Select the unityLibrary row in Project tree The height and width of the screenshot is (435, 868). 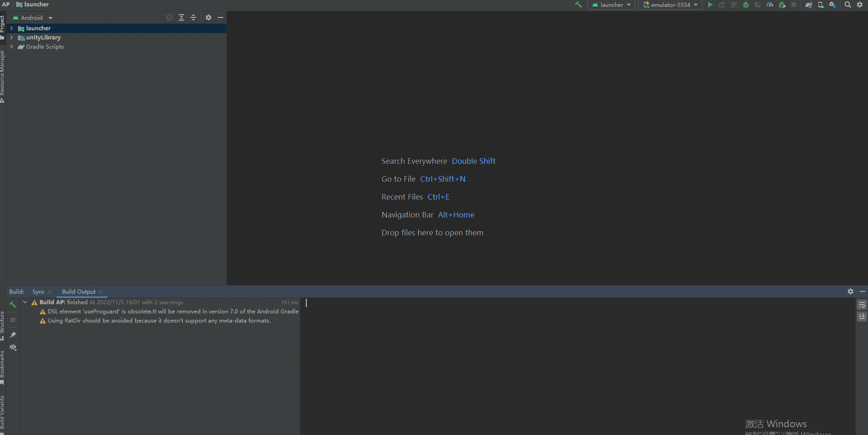116,38
